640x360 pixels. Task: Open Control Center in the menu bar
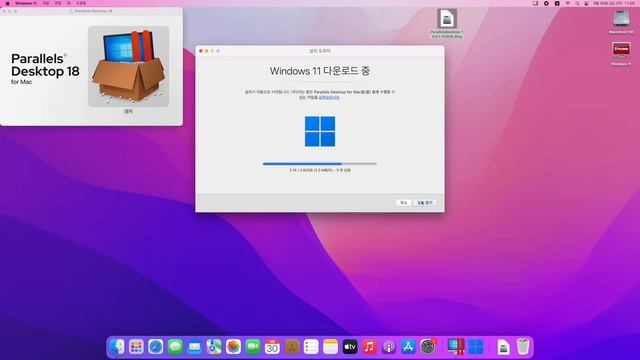click(x=587, y=3)
